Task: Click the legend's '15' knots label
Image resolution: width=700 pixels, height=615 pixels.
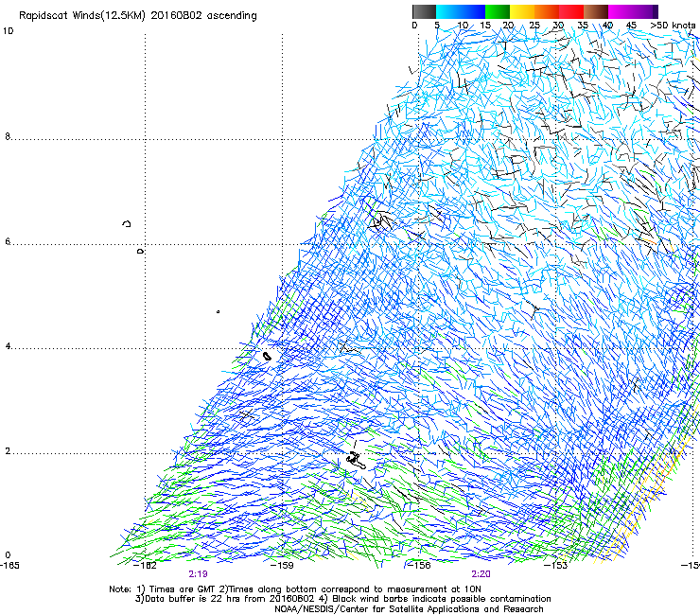Action: click(x=485, y=26)
